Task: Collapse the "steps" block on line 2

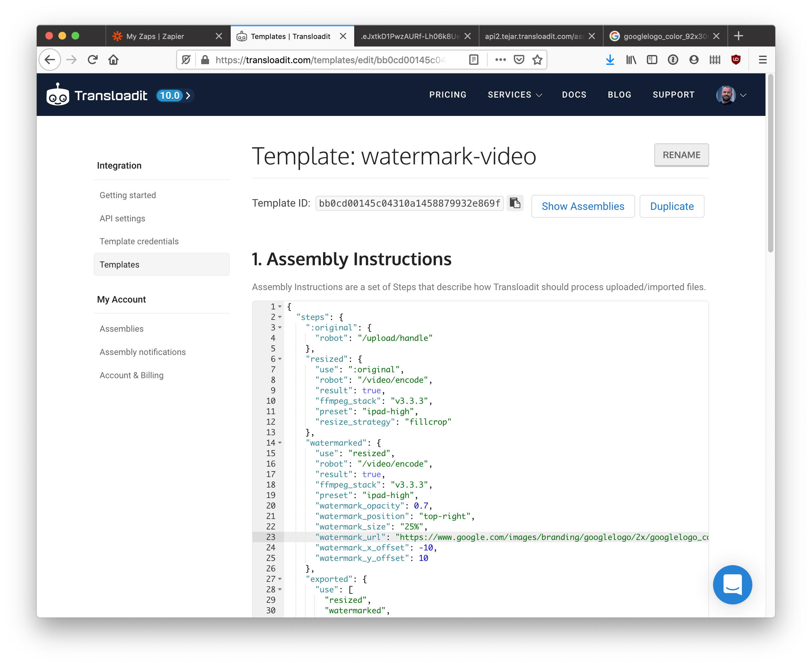Action: click(x=280, y=317)
